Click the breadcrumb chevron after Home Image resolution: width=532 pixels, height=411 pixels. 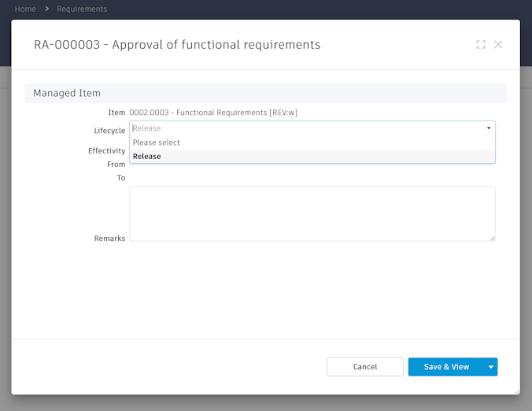(x=46, y=9)
